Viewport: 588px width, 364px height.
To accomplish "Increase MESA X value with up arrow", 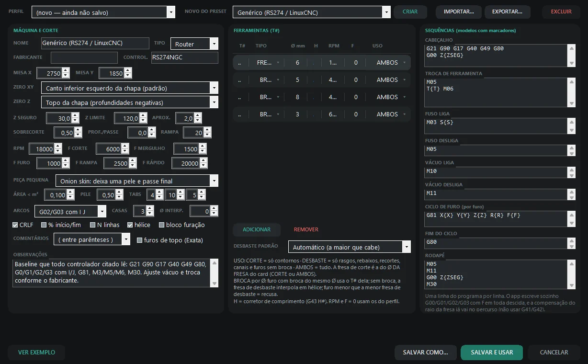I will coord(65,70).
